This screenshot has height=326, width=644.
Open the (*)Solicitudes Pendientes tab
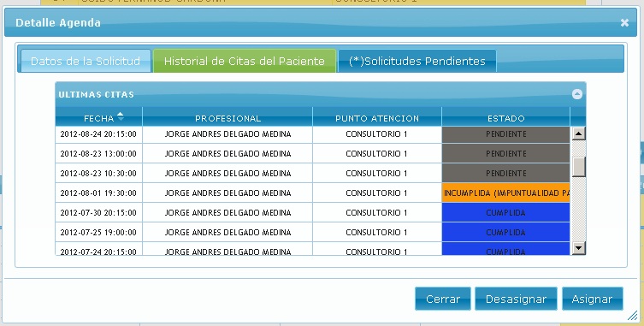417,61
